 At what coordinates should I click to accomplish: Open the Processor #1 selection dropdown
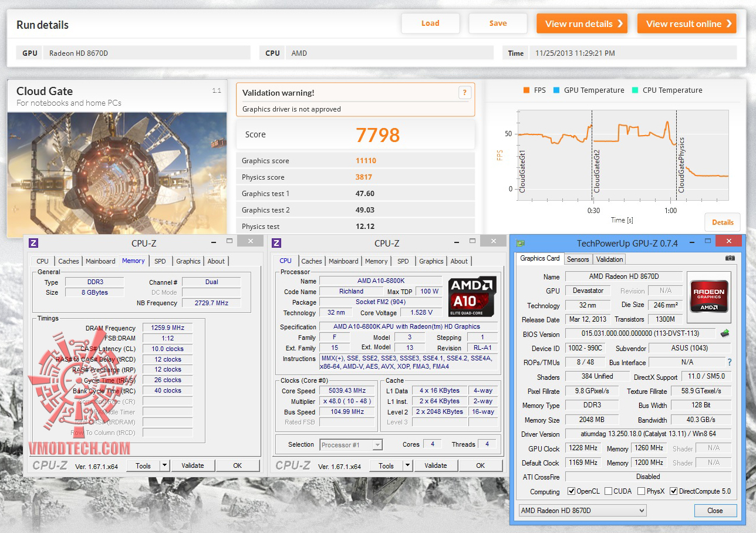pyautogui.click(x=351, y=445)
